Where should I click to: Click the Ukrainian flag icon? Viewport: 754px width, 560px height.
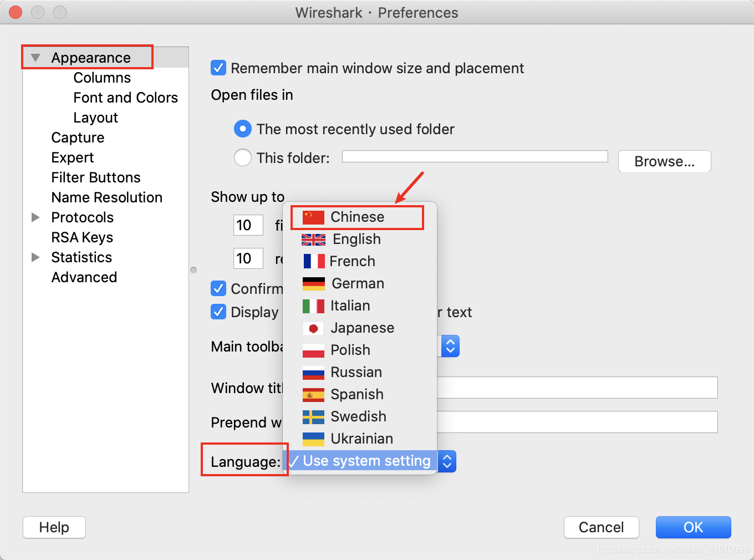click(313, 439)
